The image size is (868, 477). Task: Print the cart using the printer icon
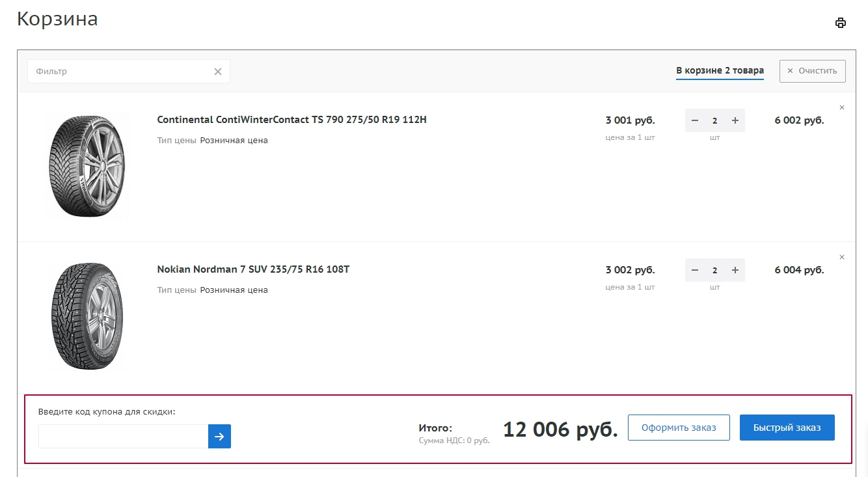tap(841, 23)
